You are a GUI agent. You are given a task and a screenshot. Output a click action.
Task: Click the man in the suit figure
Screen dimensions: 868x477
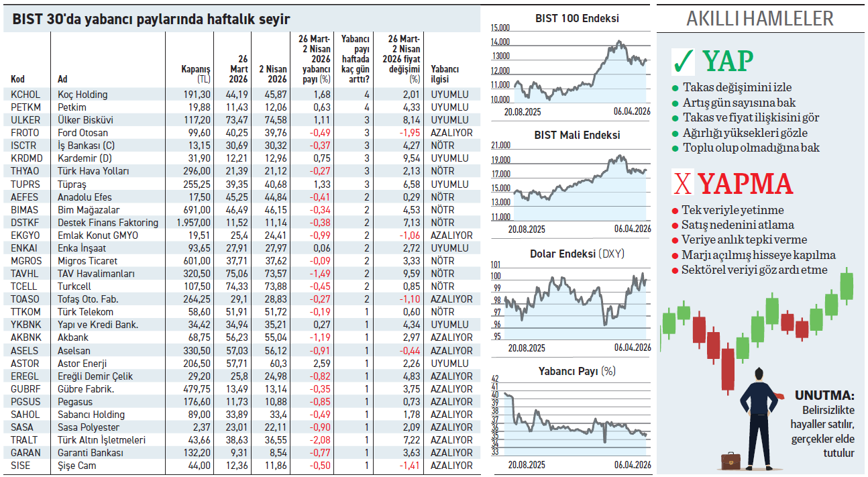759,416
